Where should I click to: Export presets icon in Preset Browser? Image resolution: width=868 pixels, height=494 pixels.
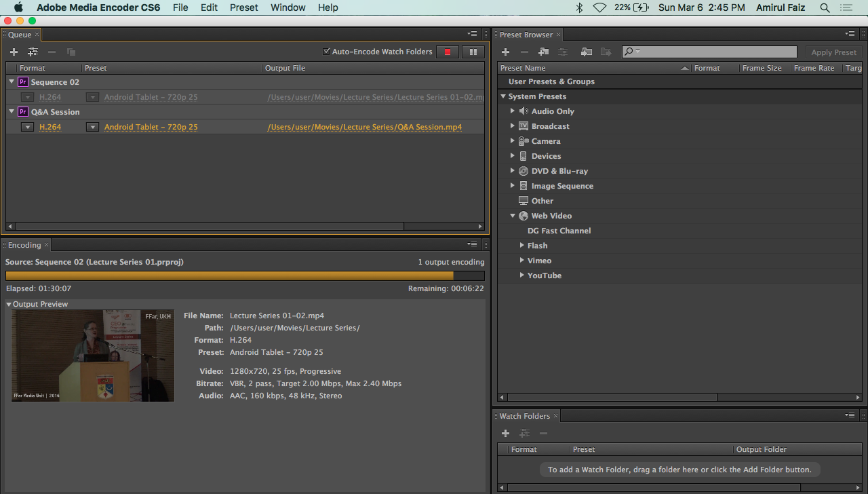coord(606,52)
